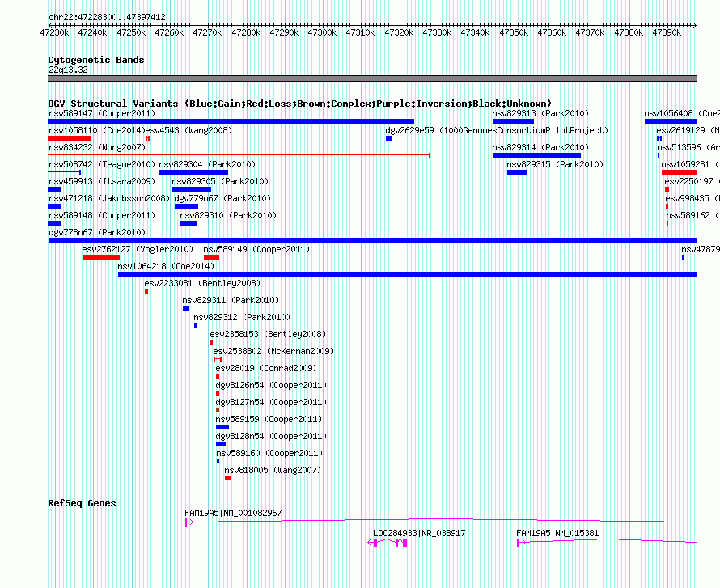Click the RefSeq Genes track title
Image resolution: width=720 pixels, height=588 pixels.
82,503
